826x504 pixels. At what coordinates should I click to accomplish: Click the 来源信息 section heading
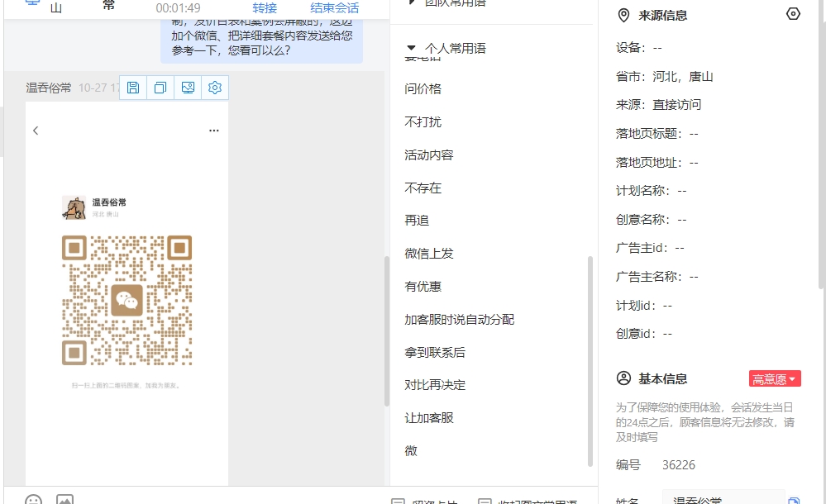pos(662,15)
